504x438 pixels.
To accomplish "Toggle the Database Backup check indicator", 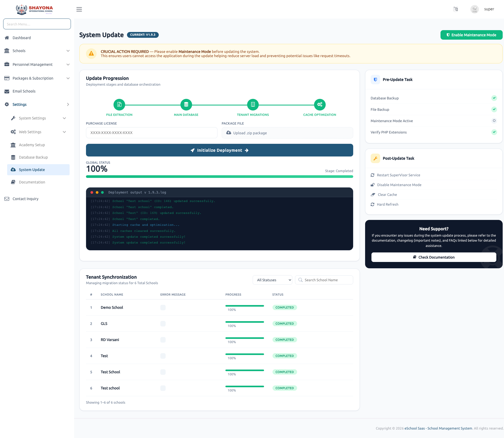I will click(494, 98).
